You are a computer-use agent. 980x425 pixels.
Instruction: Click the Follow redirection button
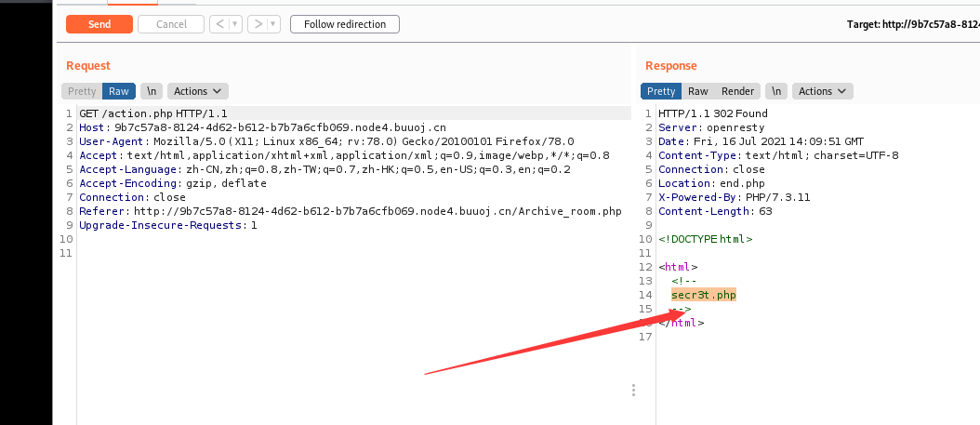[x=345, y=24]
